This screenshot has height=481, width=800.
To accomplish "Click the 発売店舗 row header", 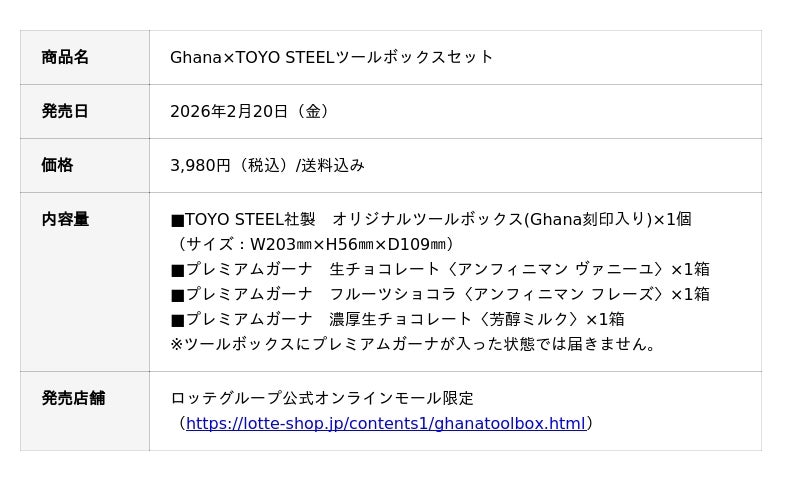I will point(73,398).
